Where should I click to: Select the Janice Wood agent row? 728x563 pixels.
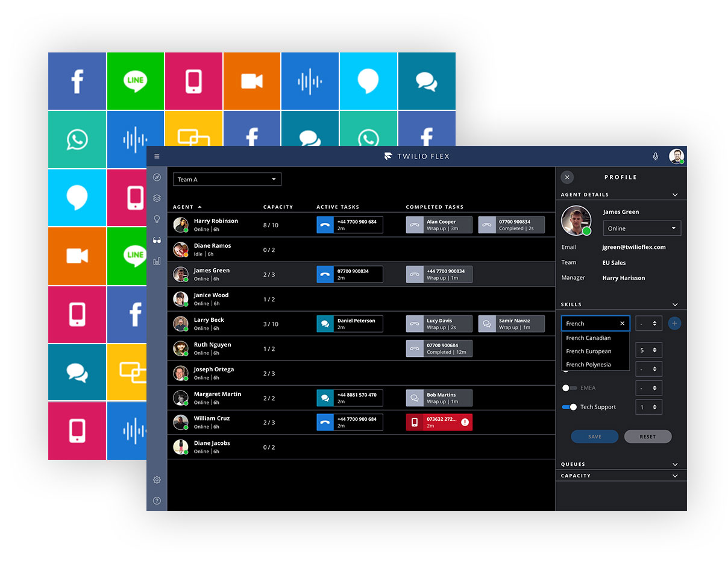point(361,299)
